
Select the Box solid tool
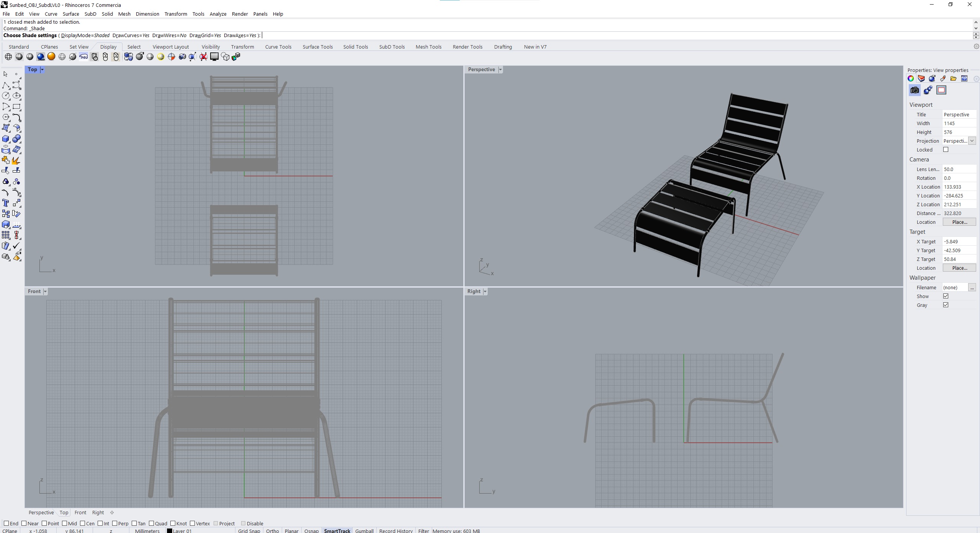tap(6, 139)
